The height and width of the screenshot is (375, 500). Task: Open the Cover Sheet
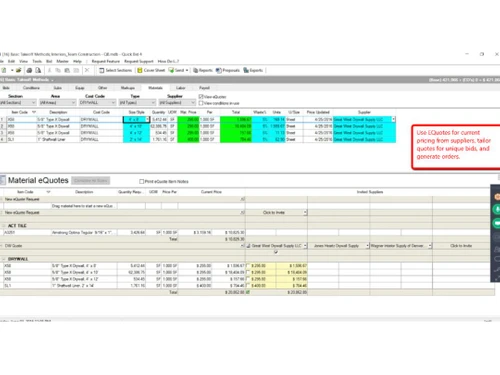point(151,70)
